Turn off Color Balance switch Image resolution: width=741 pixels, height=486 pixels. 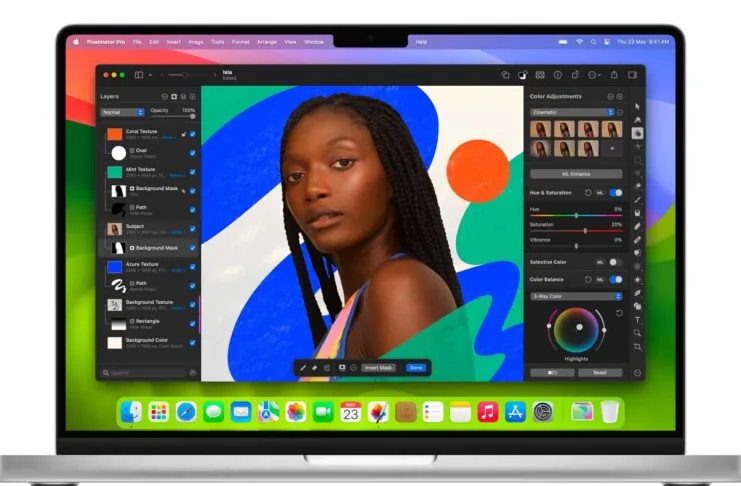(616, 279)
